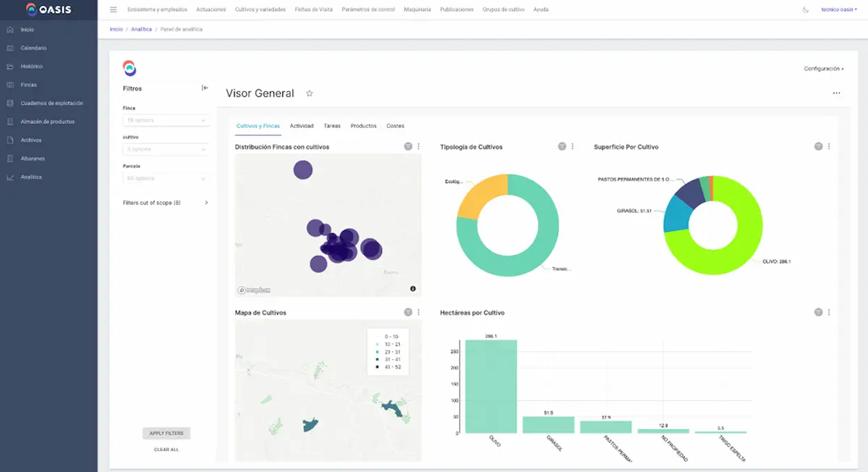The height and width of the screenshot is (472, 868).
Task: Open Analítica from the sidebar chart icon
Action: (10, 177)
